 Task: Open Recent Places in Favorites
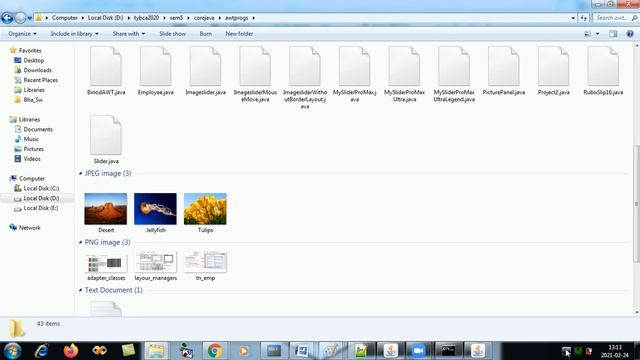point(40,80)
